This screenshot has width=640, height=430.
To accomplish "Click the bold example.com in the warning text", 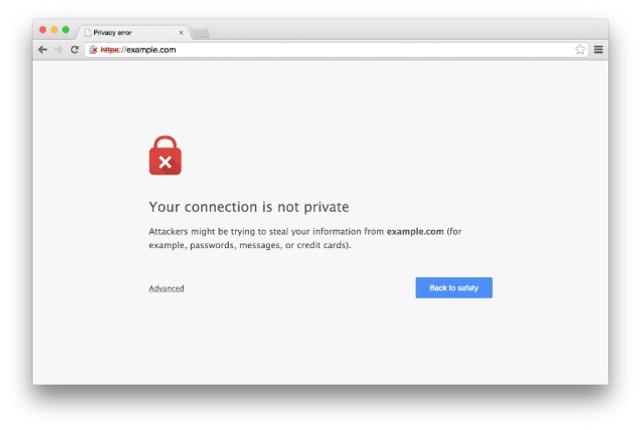I will pos(415,231).
